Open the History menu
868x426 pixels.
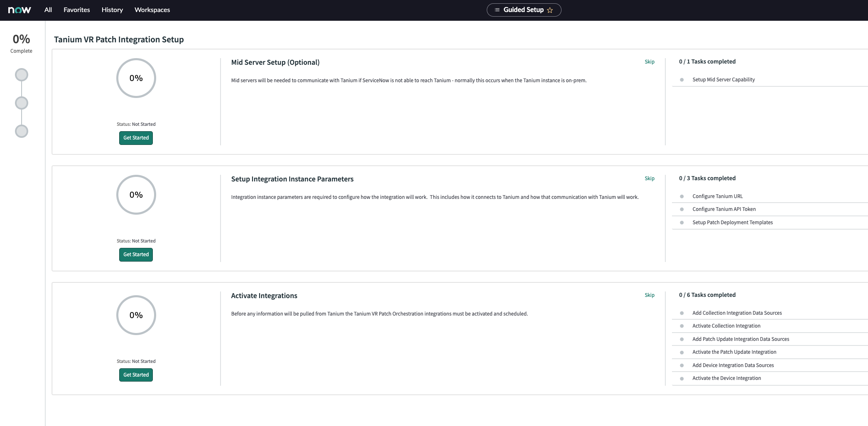(112, 10)
